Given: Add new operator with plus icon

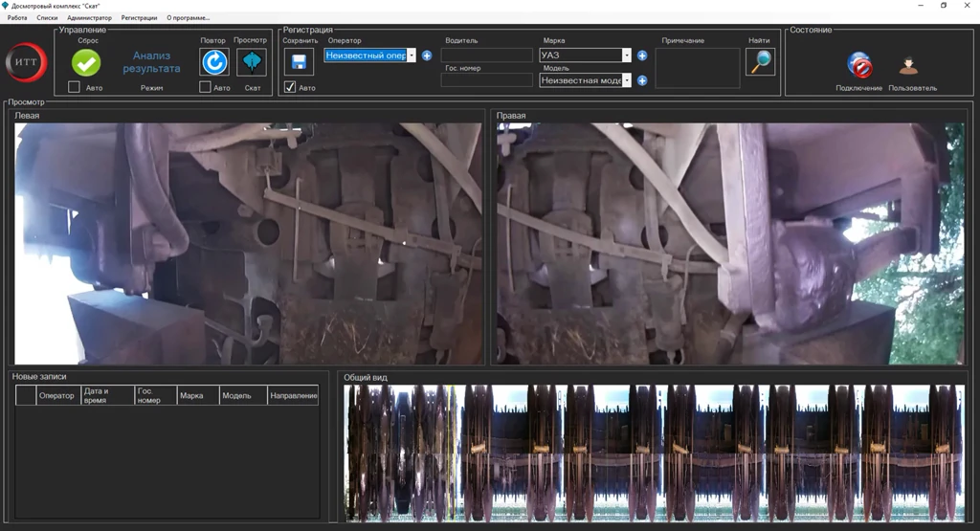Looking at the screenshot, I should [x=427, y=55].
